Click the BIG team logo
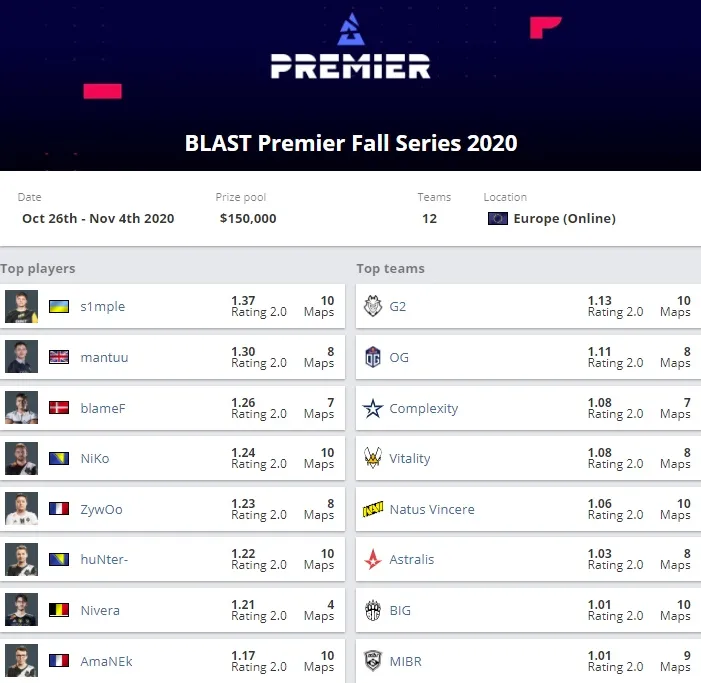Image resolution: width=701 pixels, height=683 pixels. pyautogui.click(x=373, y=610)
